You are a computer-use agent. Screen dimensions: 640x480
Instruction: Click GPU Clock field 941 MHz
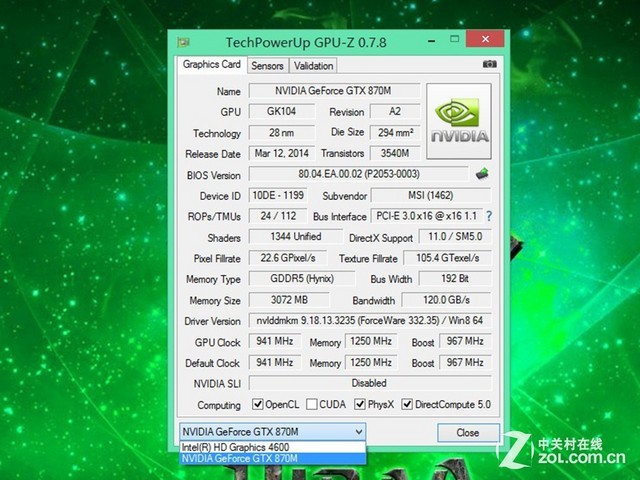point(275,341)
